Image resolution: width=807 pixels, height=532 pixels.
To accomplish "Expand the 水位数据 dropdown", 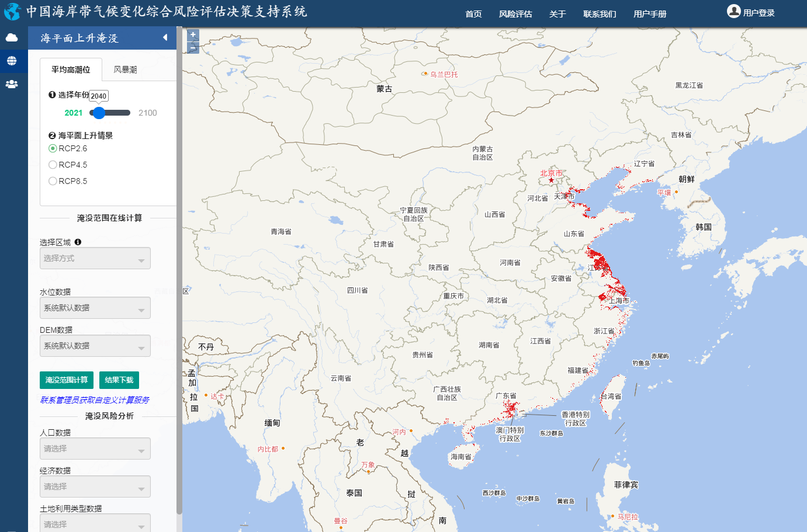I will [95, 308].
